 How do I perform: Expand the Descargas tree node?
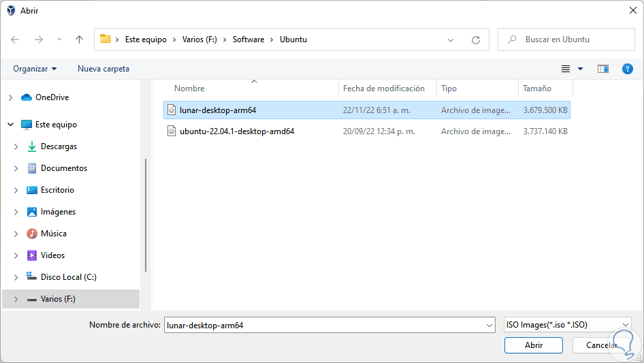click(x=16, y=146)
